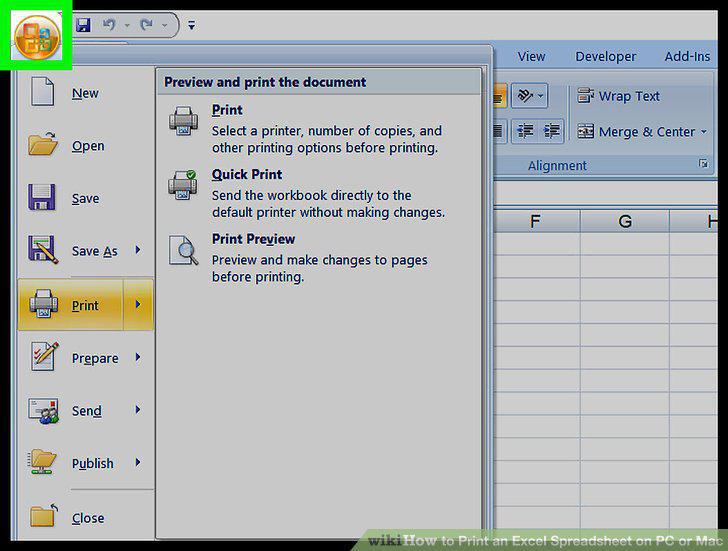Click the Publish network folder icon
The image size is (728, 551).
(x=43, y=461)
